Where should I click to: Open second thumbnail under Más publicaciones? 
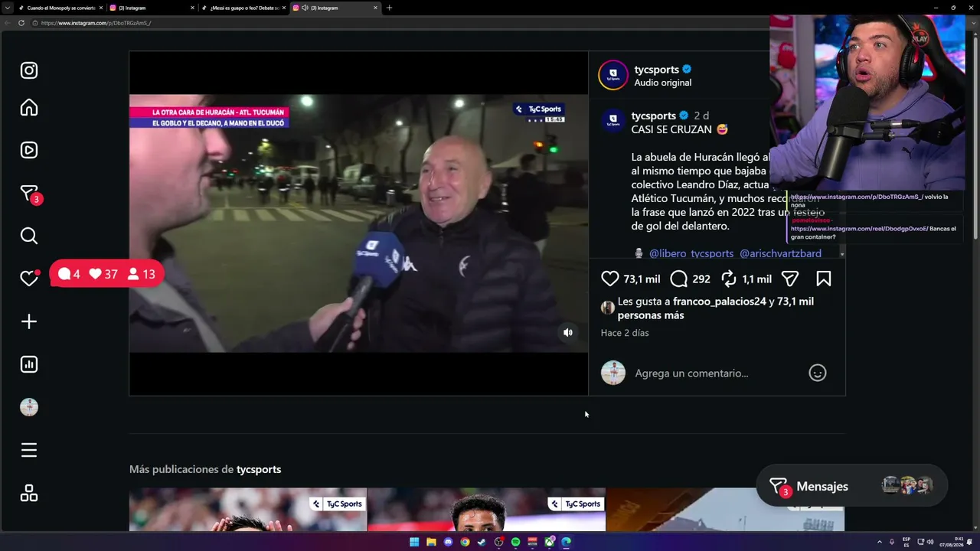pos(486,510)
